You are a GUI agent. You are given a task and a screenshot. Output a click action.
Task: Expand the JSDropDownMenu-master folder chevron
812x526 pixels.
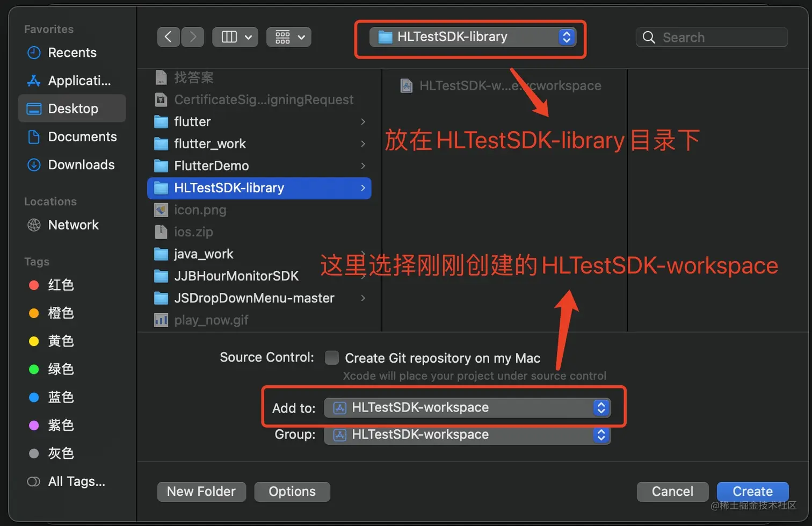pos(363,298)
